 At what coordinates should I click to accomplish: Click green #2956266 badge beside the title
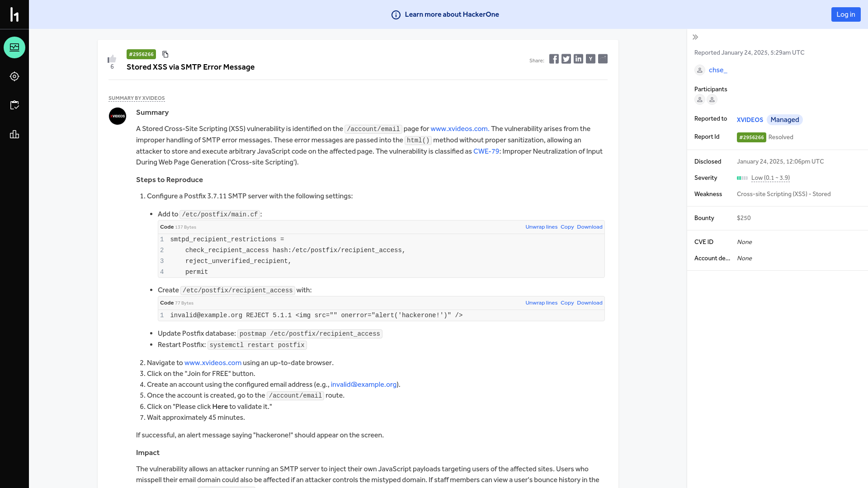point(141,54)
